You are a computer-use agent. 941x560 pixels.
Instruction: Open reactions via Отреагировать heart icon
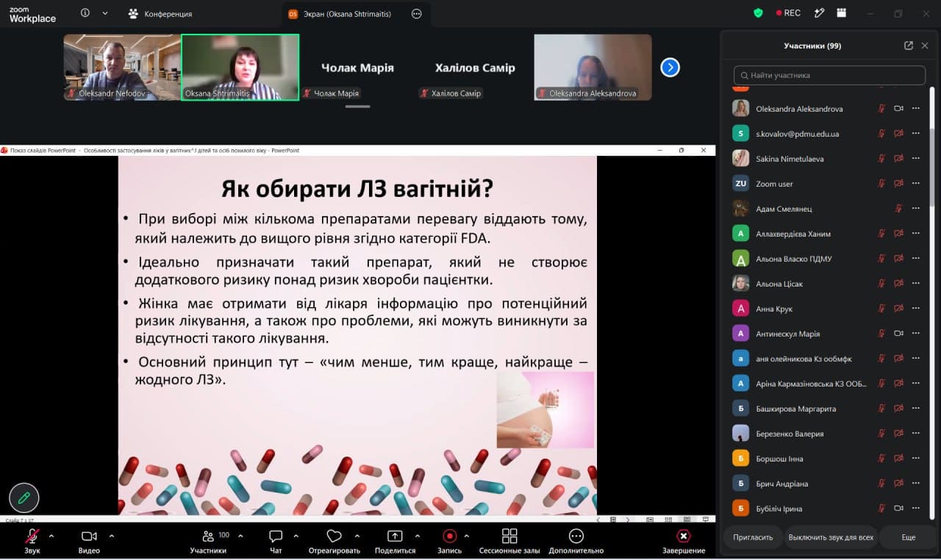pos(334,536)
